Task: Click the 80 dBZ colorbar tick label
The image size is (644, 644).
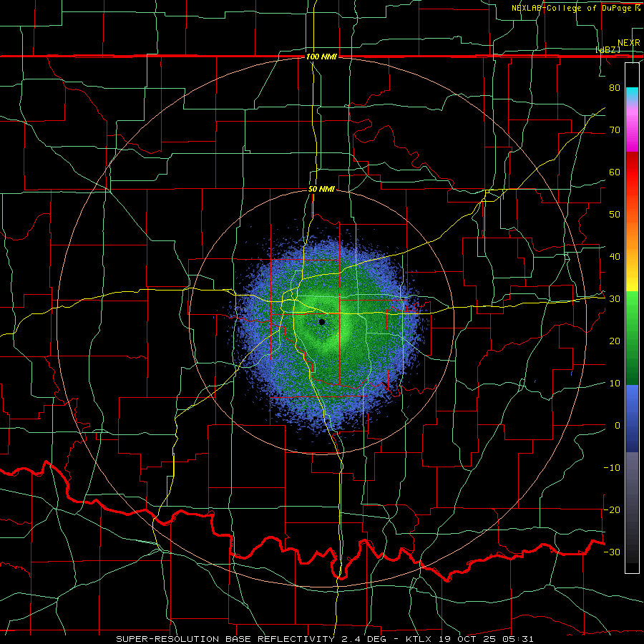Action: pos(615,87)
